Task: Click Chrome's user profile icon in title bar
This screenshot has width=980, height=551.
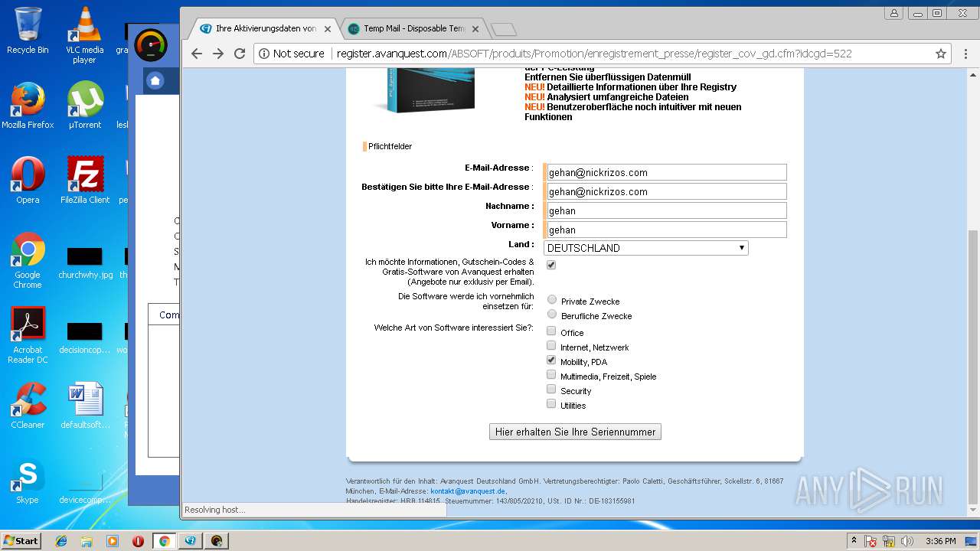Action: [x=893, y=13]
